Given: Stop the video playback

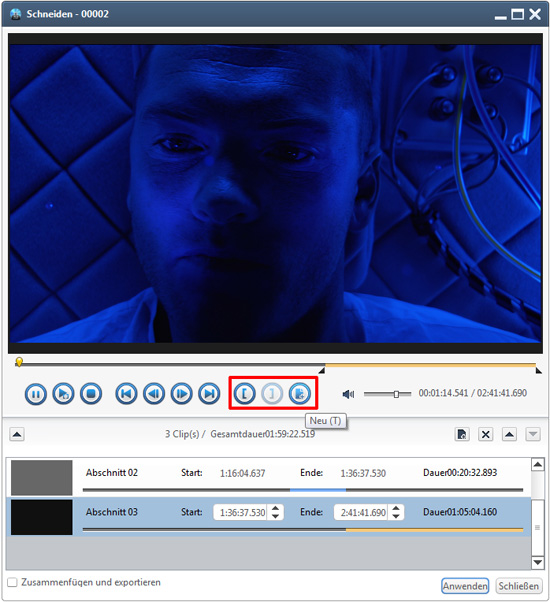Looking at the screenshot, I should 91,394.
